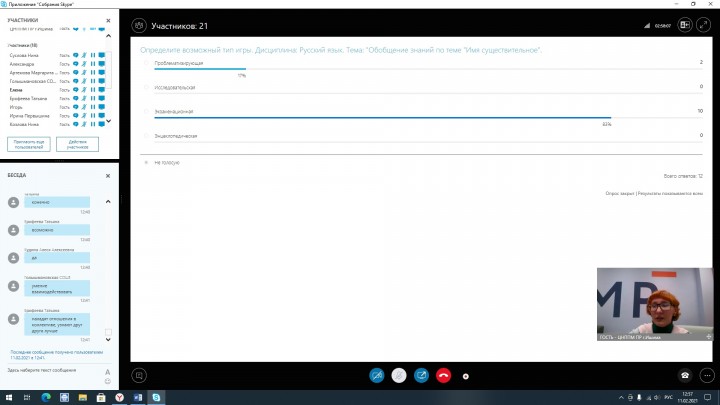The width and height of the screenshot is (720, 405).
Task: Click Пригласить еще пользователей button
Action: coord(27,144)
